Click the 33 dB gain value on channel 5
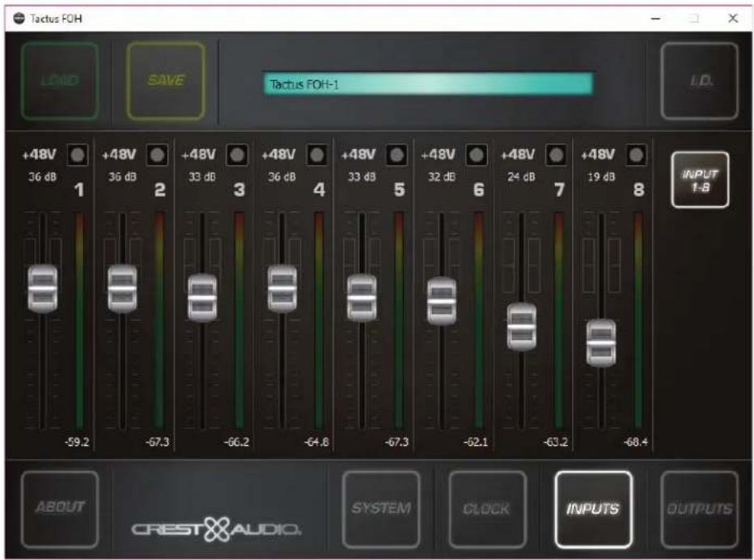Image resolution: width=754 pixels, height=560 pixels. tap(362, 177)
